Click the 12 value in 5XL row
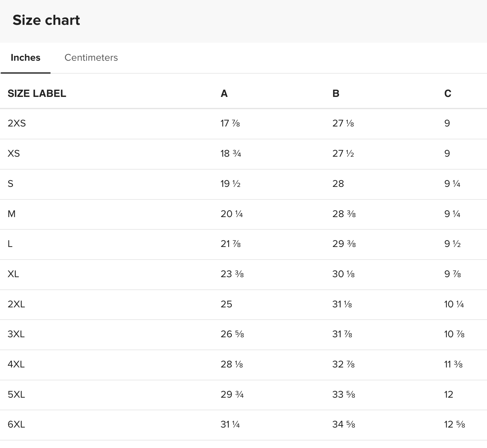Image resolution: width=487 pixels, height=448 pixels. (x=449, y=395)
